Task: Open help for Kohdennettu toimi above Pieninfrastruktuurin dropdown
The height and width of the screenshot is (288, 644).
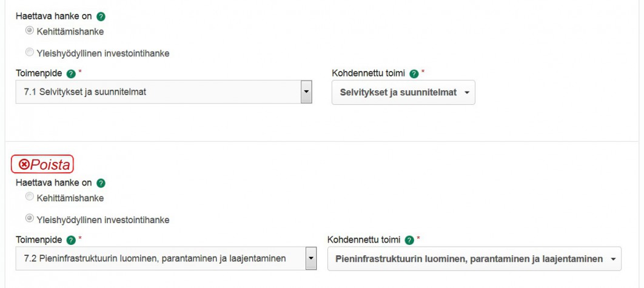Action: coord(409,240)
